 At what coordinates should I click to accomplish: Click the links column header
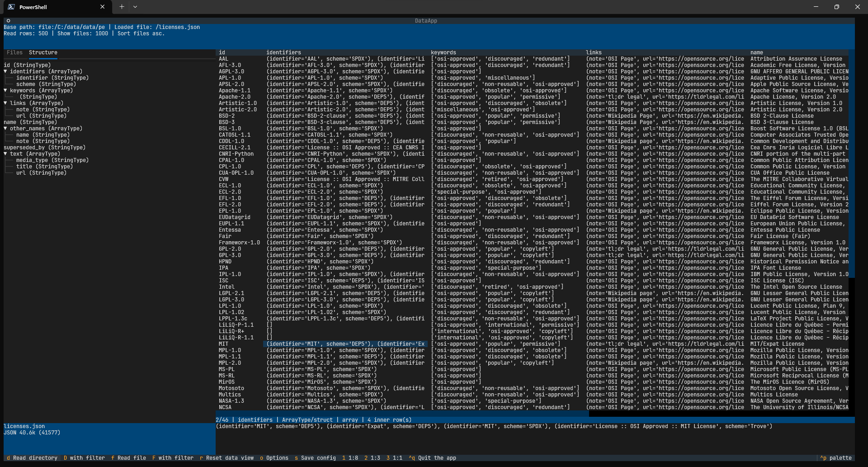coord(594,52)
